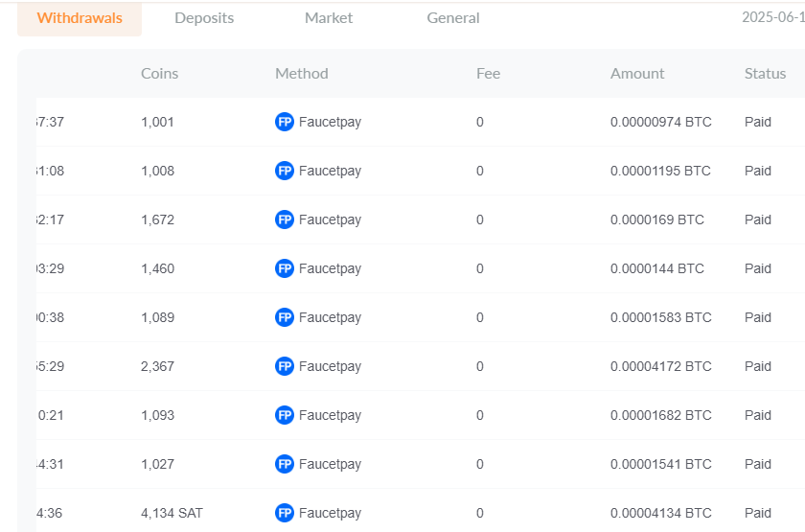Click the 1,093 coins value
The height and width of the screenshot is (532, 805).
(157, 415)
